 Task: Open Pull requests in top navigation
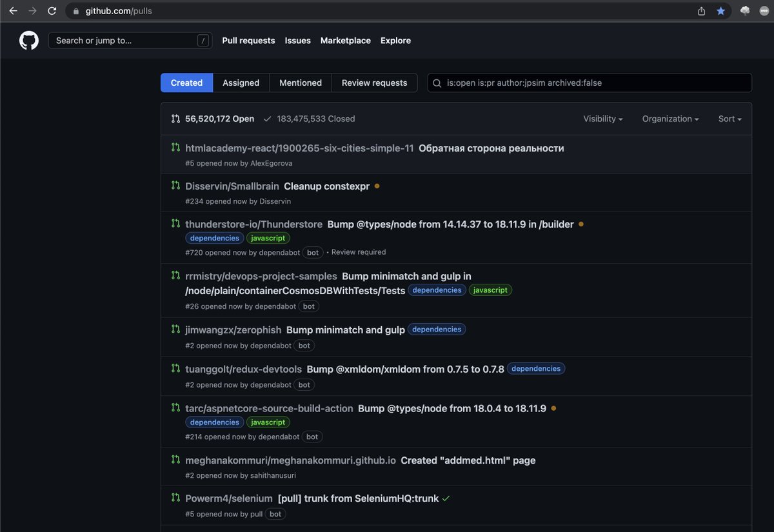248,41
